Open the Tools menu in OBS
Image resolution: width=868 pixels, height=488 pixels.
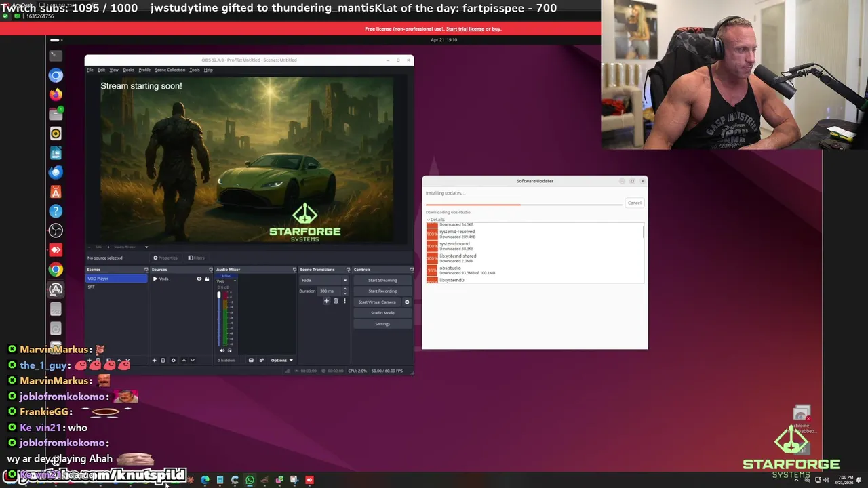click(195, 70)
